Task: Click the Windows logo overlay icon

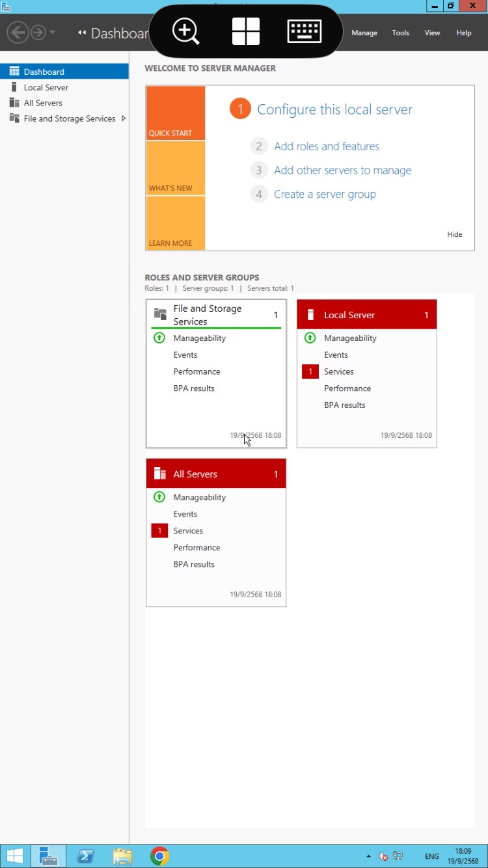Action: tap(246, 31)
